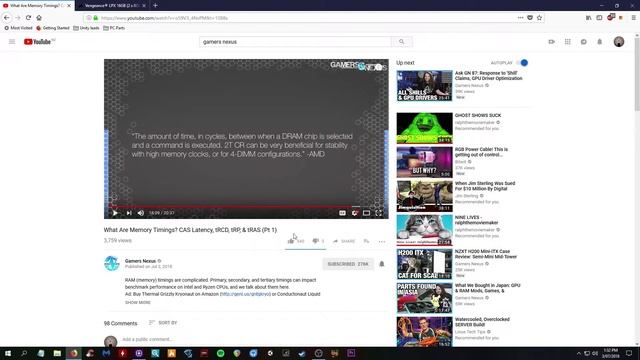Follow the Amazon link in the description
Image resolution: width=640 pixels, height=360 pixels.
click(245, 294)
